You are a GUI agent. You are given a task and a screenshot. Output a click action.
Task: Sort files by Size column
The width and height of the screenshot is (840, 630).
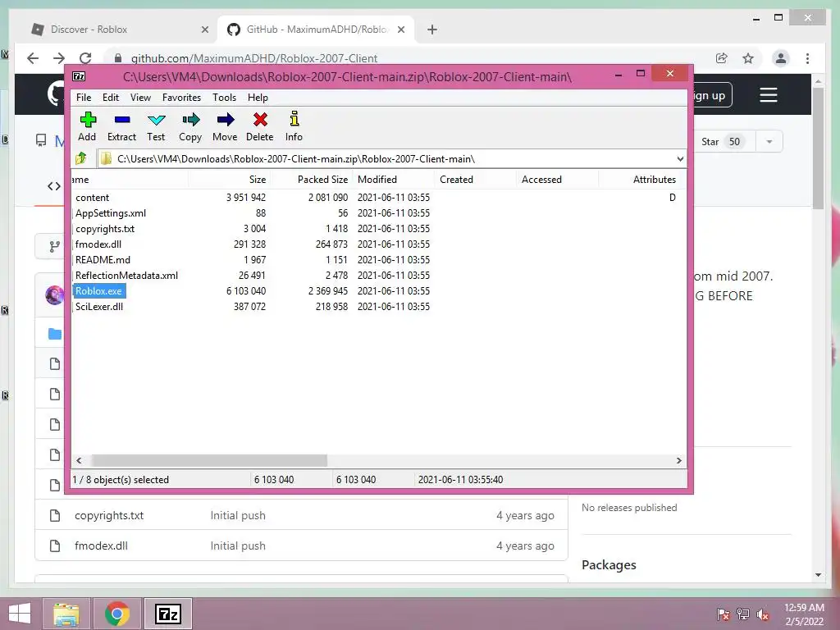pyautogui.click(x=230, y=180)
